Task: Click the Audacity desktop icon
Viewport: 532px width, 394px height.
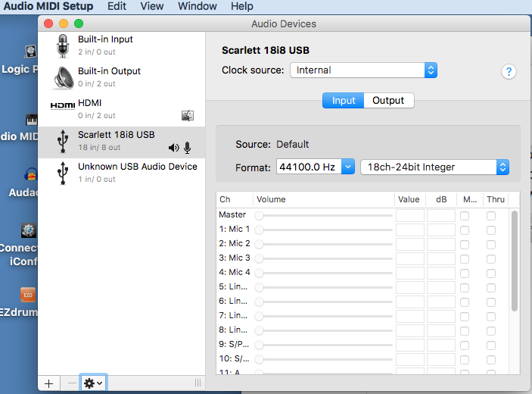Action: 30,174
